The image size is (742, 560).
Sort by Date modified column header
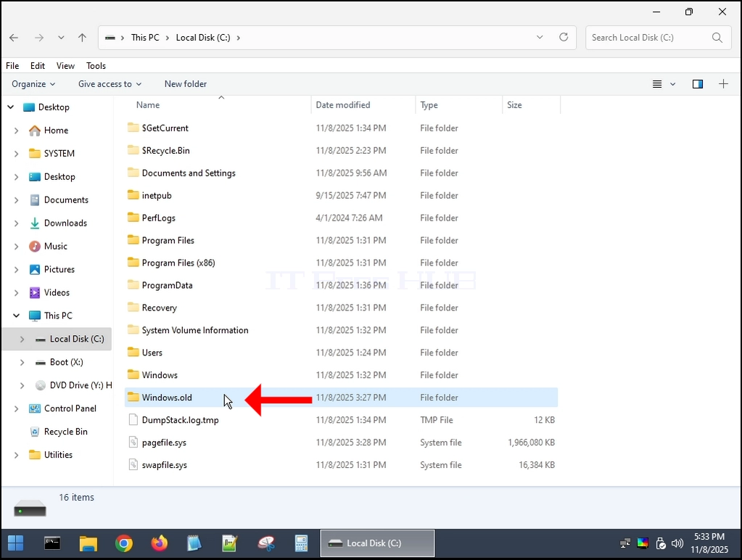click(x=343, y=105)
